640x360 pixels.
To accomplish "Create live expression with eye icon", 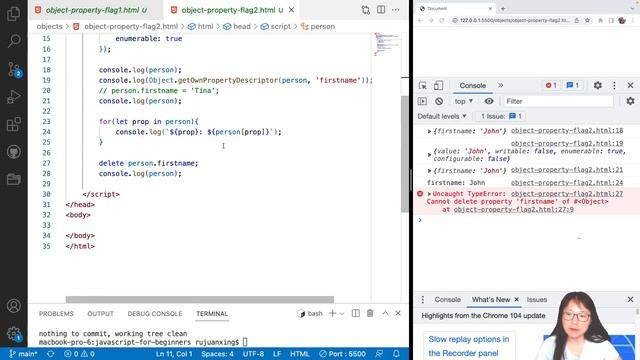I will tap(489, 101).
